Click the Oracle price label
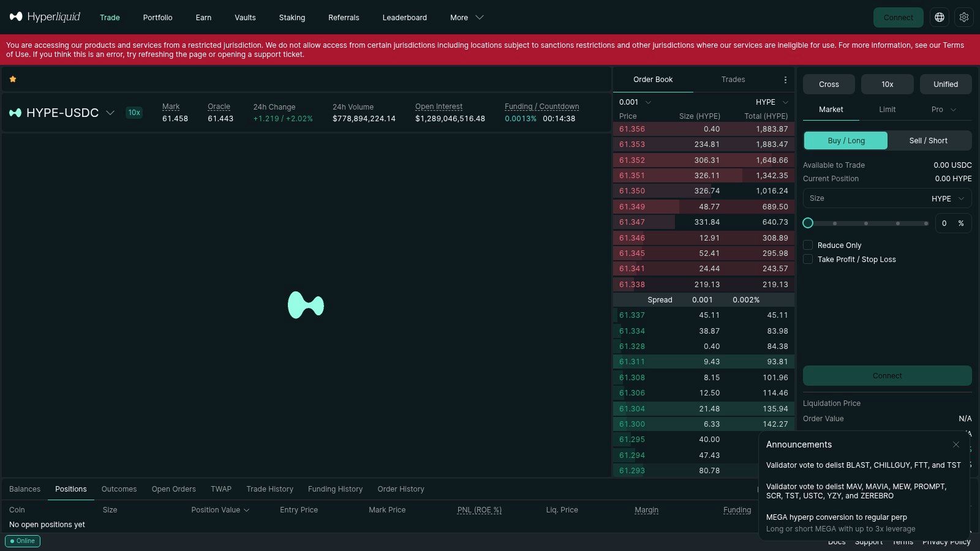980x551 pixels. (219, 107)
